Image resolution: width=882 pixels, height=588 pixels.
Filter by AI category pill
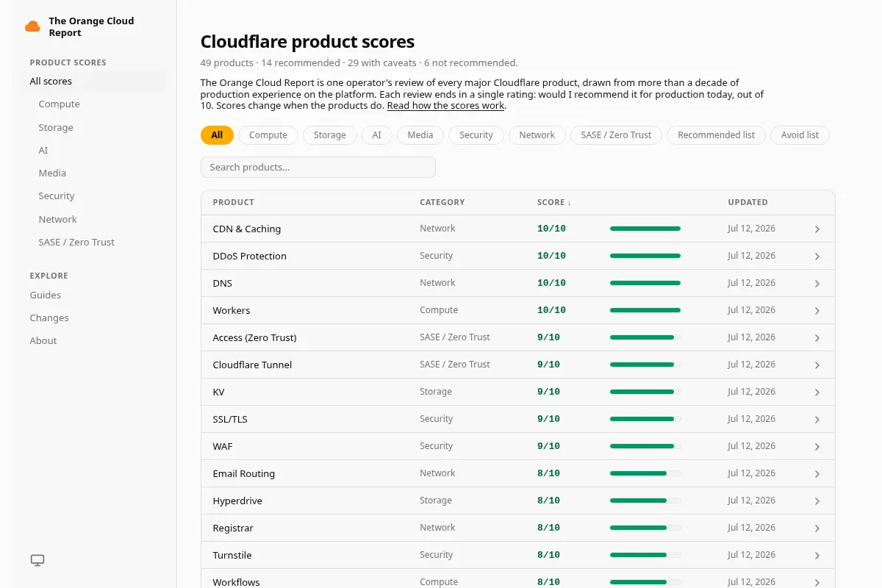(x=377, y=135)
